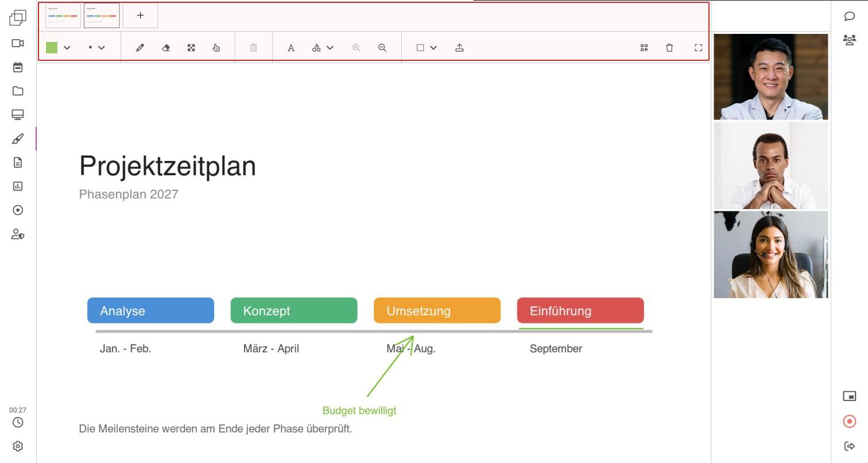Screen dimensions: 868x463
Task: Expand the stroke size chevron
Action: (102, 48)
